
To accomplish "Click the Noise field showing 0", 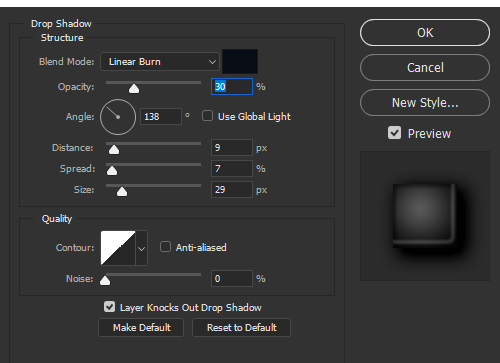I will (232, 279).
